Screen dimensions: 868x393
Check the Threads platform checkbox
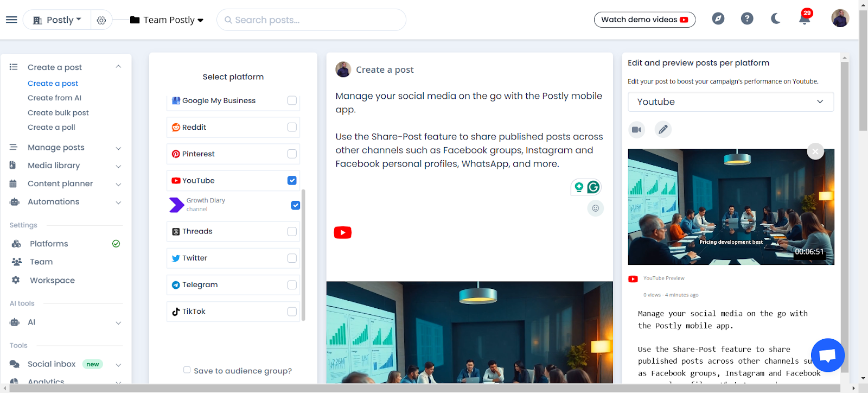(x=292, y=231)
